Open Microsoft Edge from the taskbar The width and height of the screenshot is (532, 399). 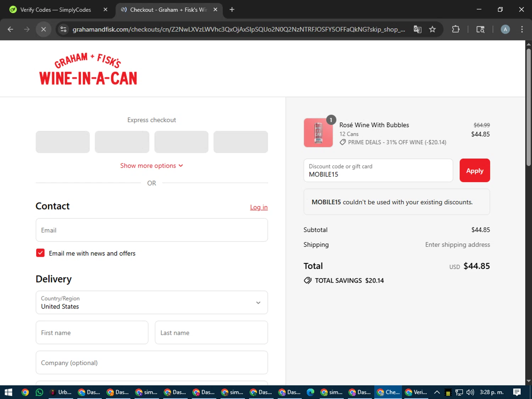point(310,392)
